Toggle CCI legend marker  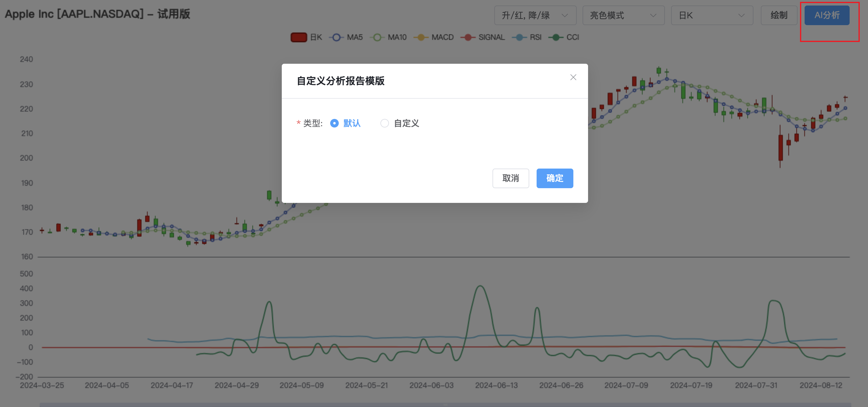556,37
